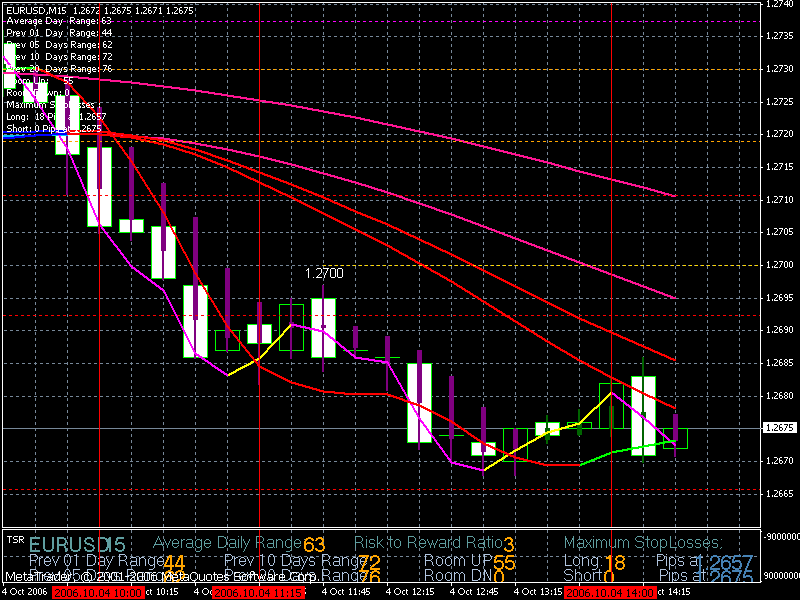The width and height of the screenshot is (800, 600).
Task: Select the red 2006.10.04 10:00 time marker
Action: coord(87,592)
